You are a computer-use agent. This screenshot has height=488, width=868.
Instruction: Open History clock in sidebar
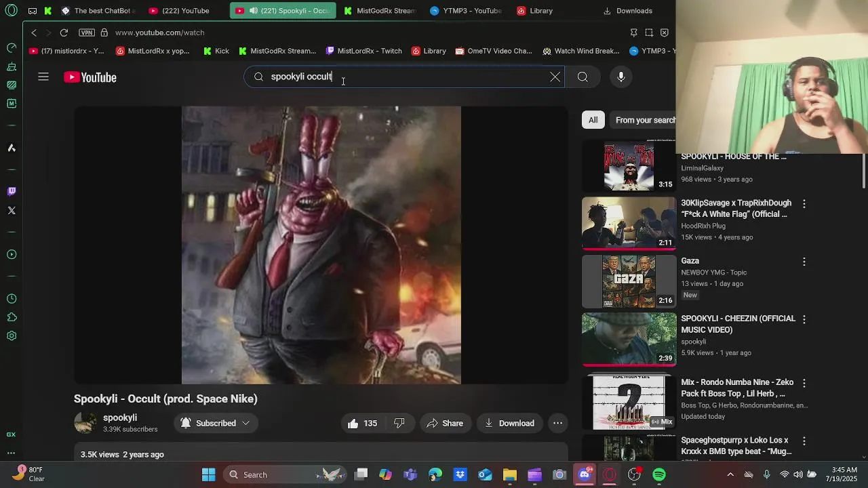pyautogui.click(x=12, y=299)
